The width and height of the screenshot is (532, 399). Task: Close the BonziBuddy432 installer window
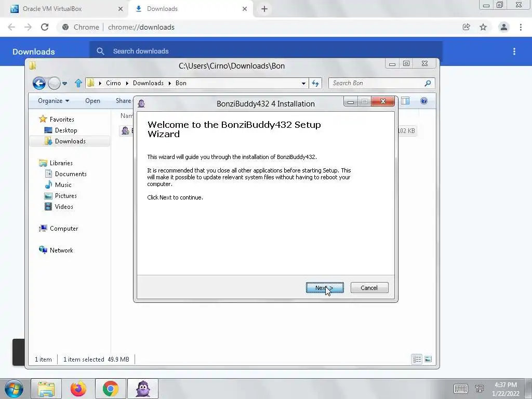click(383, 101)
